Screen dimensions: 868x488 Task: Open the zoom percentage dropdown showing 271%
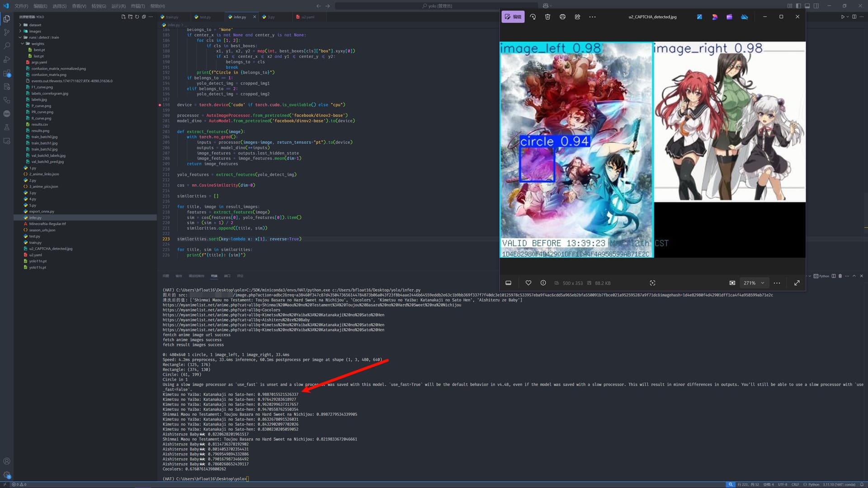point(754,283)
